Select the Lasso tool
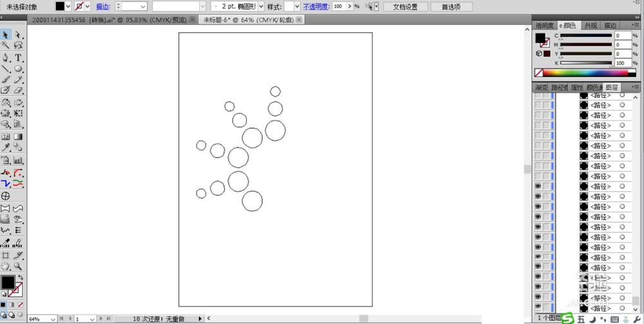The image size is (644, 324). click(18, 44)
